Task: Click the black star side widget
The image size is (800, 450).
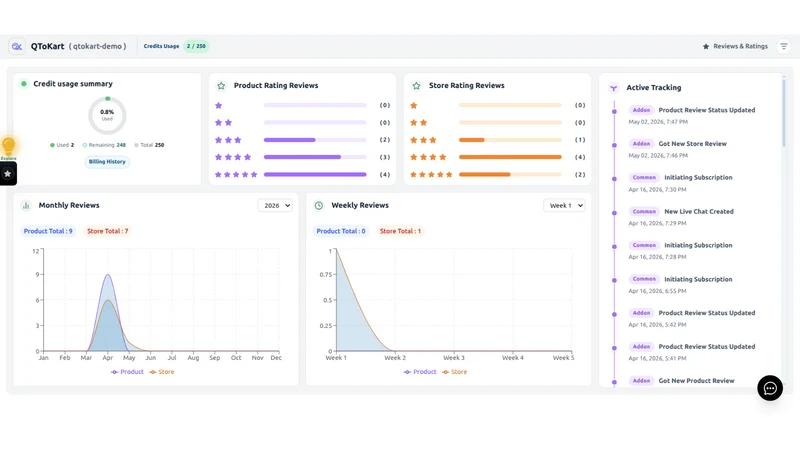Action: (x=8, y=174)
